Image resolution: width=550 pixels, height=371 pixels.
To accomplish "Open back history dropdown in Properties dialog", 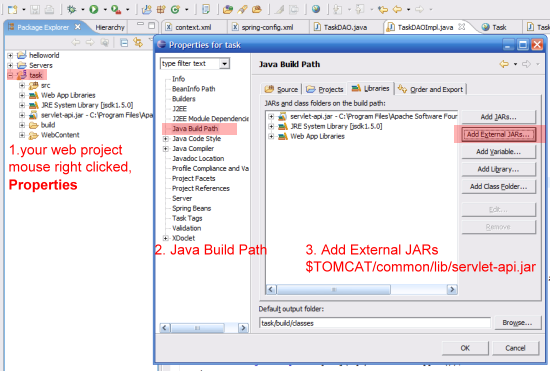I will 515,64.
